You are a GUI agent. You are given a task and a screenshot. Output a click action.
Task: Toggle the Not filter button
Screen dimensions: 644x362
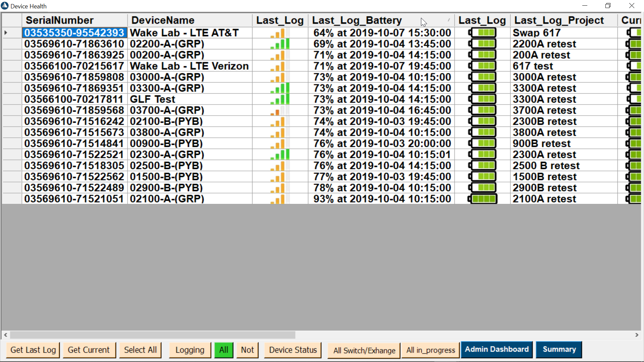pyautogui.click(x=247, y=350)
